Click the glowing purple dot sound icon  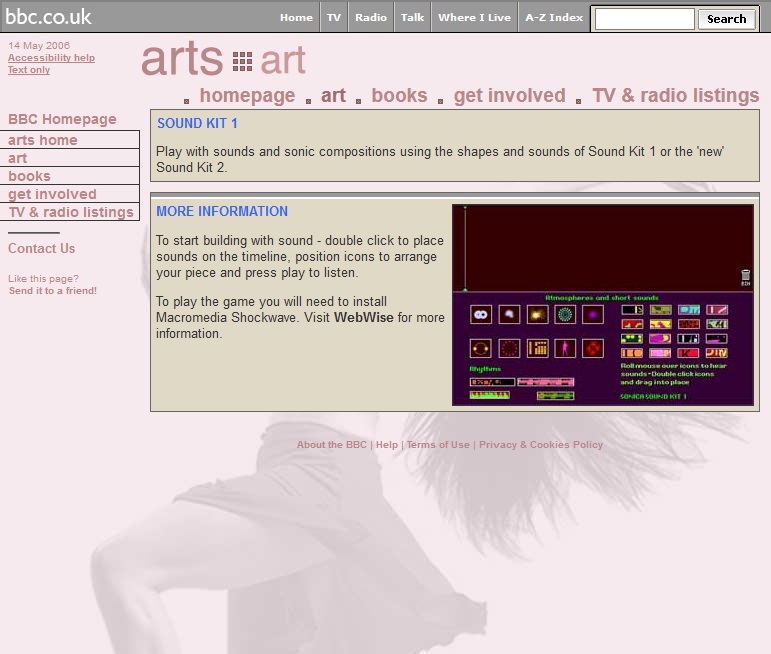point(593,314)
